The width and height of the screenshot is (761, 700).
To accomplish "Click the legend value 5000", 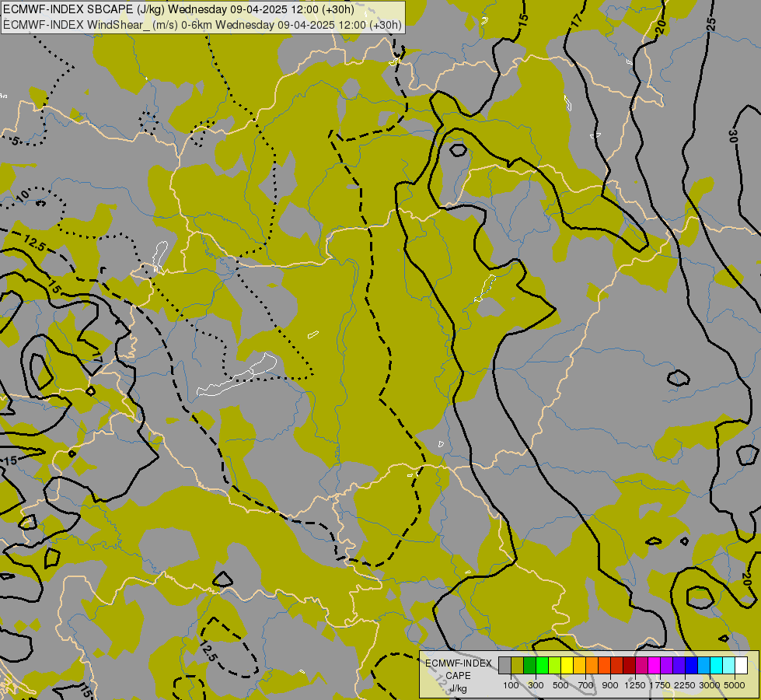I will tap(735, 685).
